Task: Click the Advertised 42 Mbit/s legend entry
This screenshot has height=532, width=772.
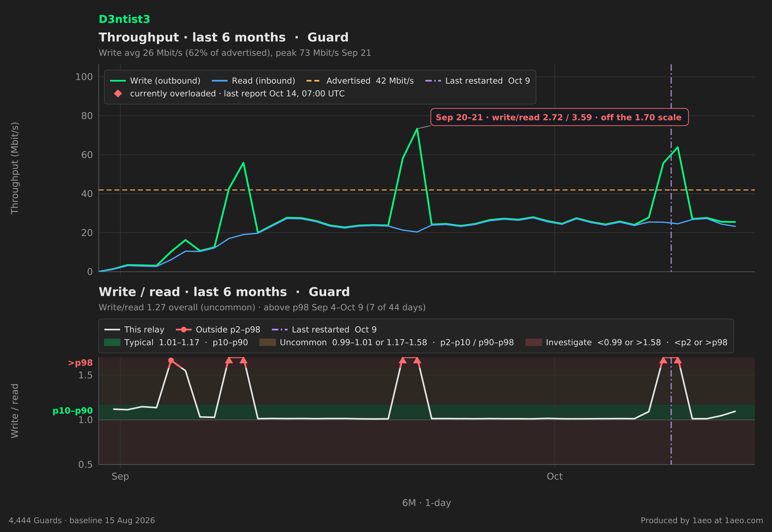Action: point(360,81)
